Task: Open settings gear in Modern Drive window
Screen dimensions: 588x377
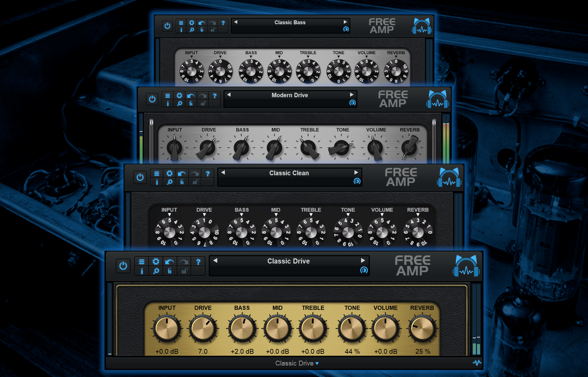Action: pos(179,96)
